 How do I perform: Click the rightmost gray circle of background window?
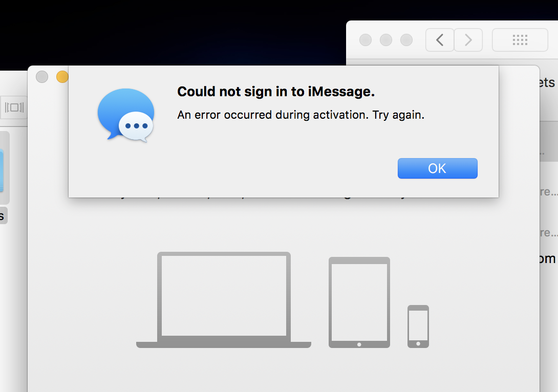tap(406, 40)
